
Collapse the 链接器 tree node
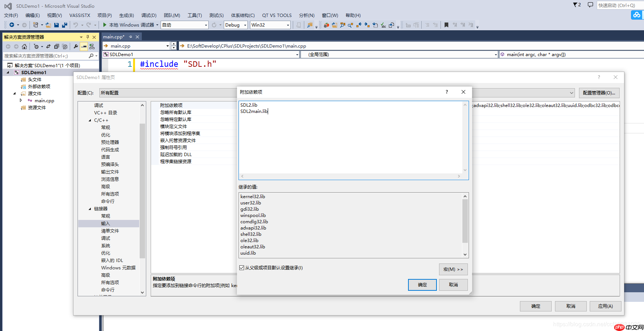coord(90,209)
